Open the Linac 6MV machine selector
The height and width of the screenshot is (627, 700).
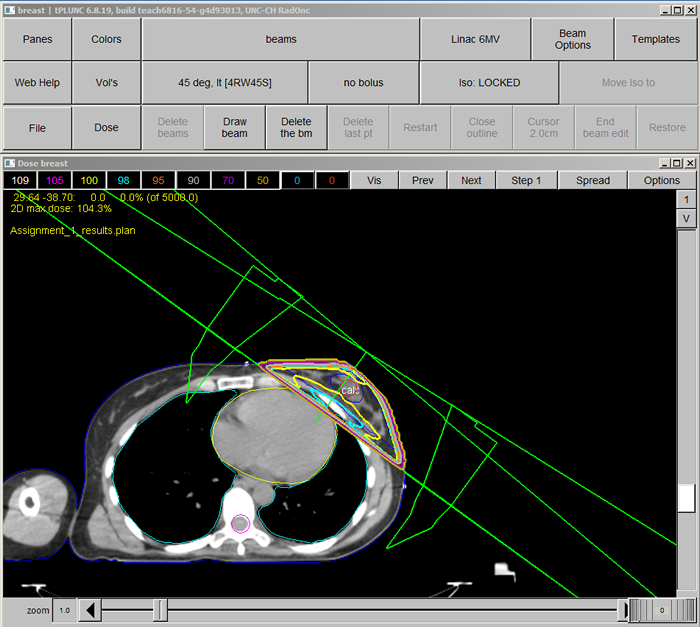[475, 39]
